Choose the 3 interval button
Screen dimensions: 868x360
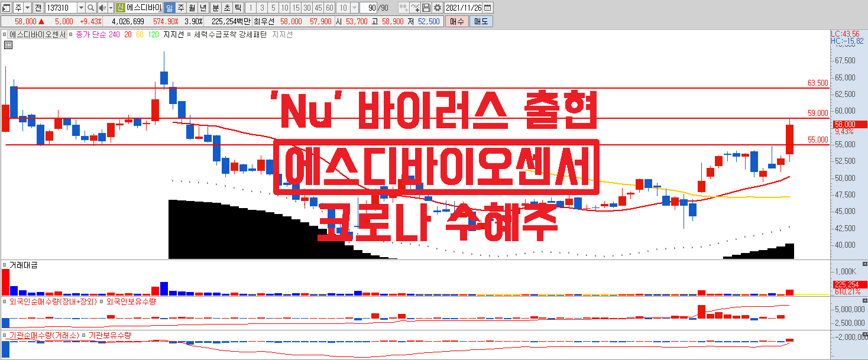(262, 8)
